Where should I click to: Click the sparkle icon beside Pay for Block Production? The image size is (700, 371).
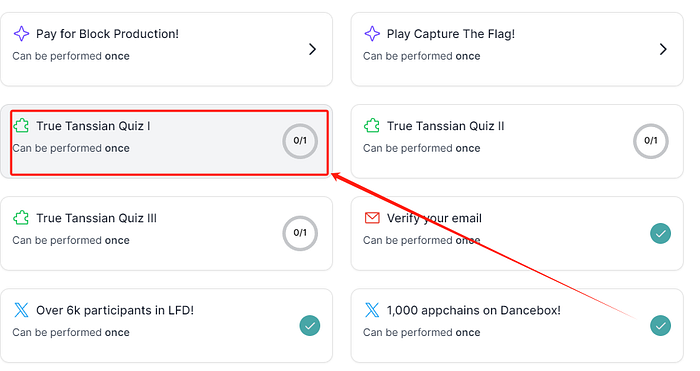(21, 33)
